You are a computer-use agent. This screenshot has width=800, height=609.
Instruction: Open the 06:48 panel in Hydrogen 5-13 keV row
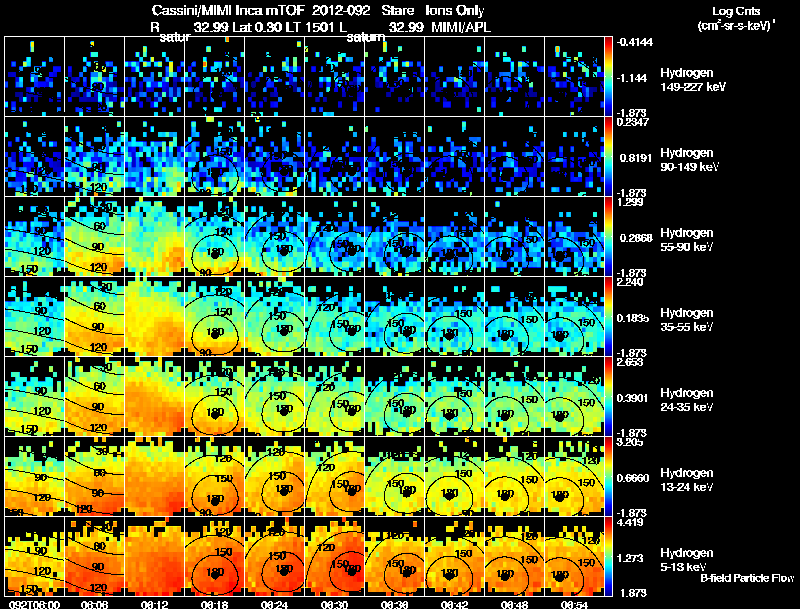(514, 556)
